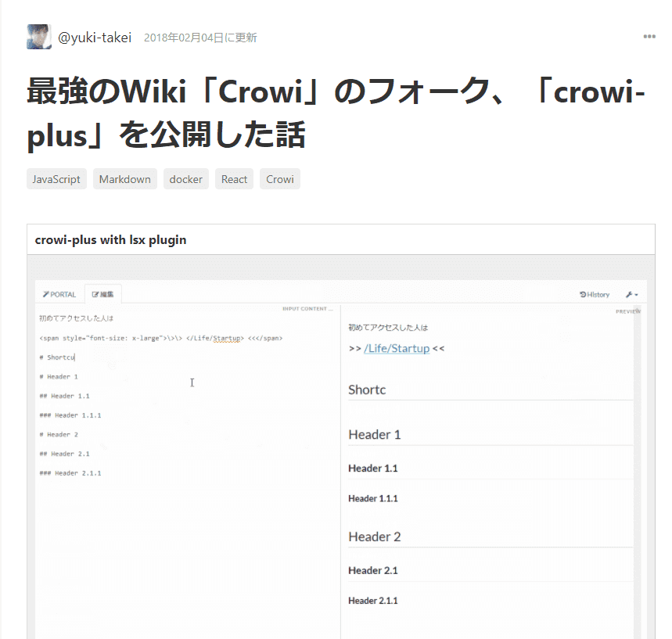Click the preview pane vertical scrollbar
672x639 pixels.
(637, 469)
